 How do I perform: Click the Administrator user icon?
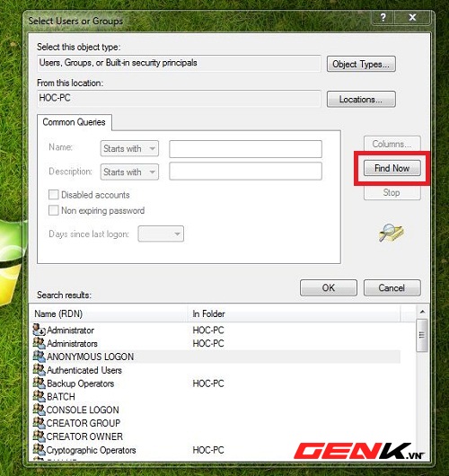pos(39,330)
